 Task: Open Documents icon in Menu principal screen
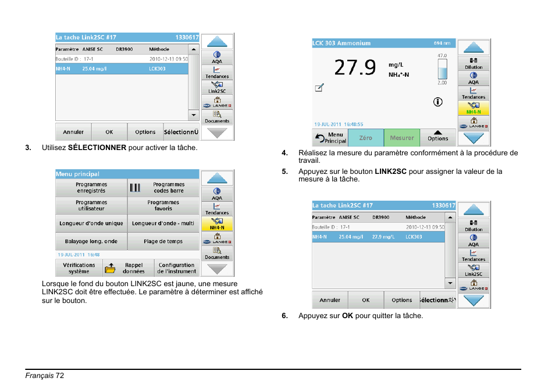(x=217, y=254)
